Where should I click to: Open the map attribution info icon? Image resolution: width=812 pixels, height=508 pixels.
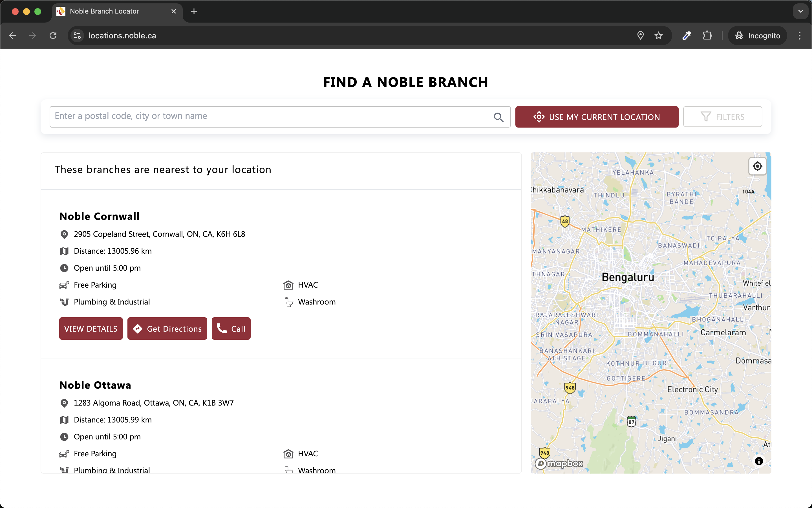click(759, 461)
